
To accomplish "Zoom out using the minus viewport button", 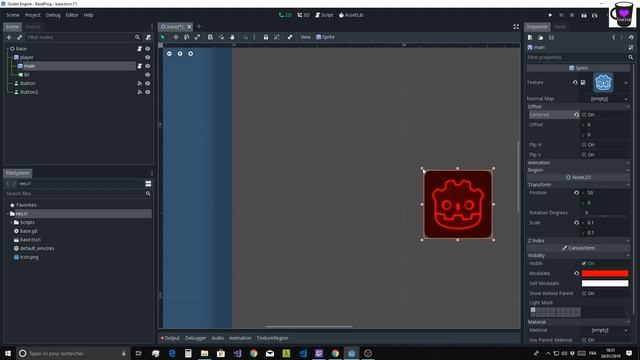I will click(x=169, y=53).
